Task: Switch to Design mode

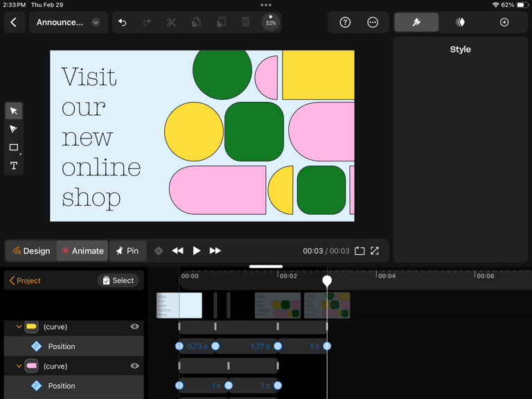Action: [x=31, y=251]
